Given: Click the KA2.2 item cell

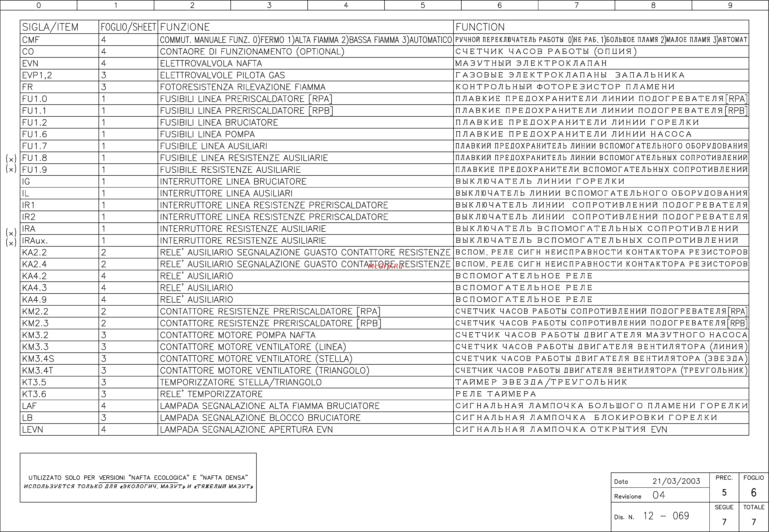Looking at the screenshot, I should click(59, 252).
